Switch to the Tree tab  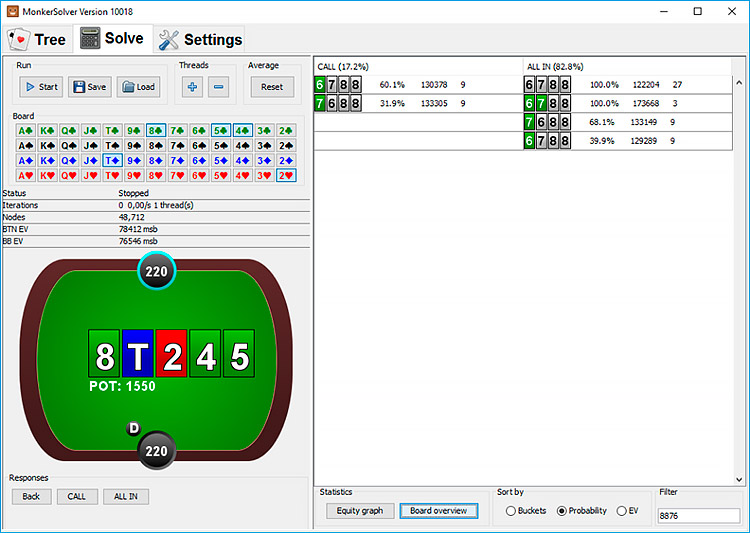[x=37, y=39]
